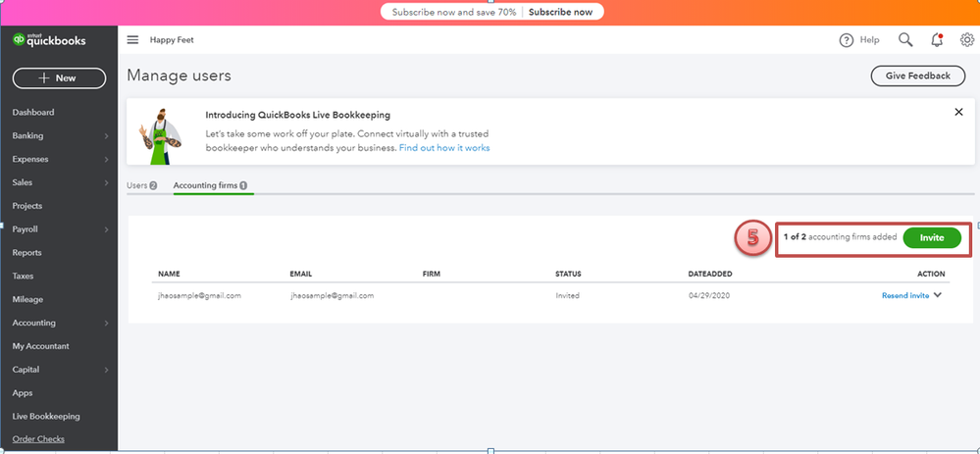980x454 pixels.
Task: Open Apps in the sidebar
Action: pos(23,393)
